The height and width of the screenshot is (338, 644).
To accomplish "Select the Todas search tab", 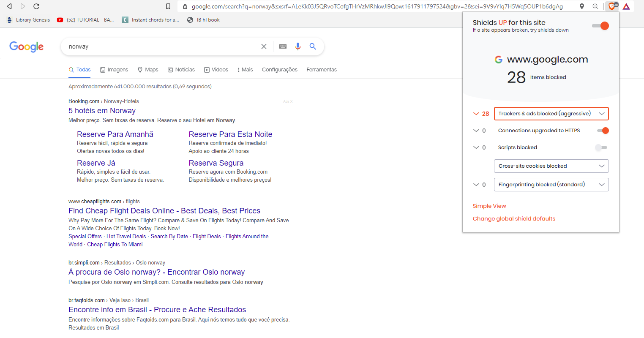I will click(x=80, y=70).
